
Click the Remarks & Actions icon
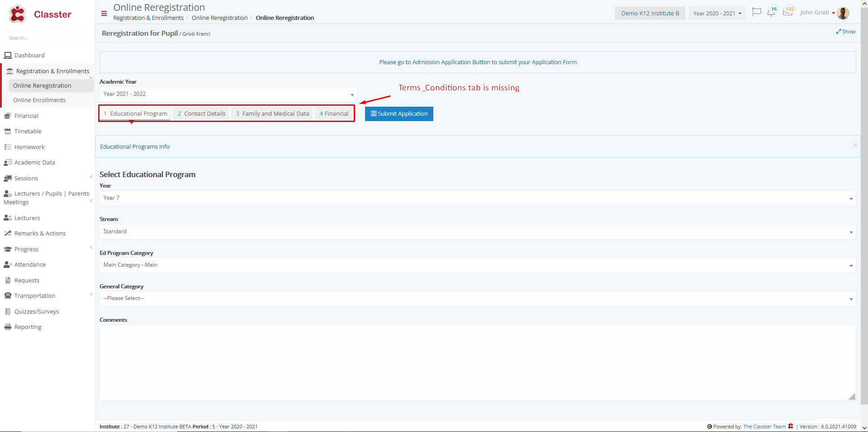pos(8,233)
